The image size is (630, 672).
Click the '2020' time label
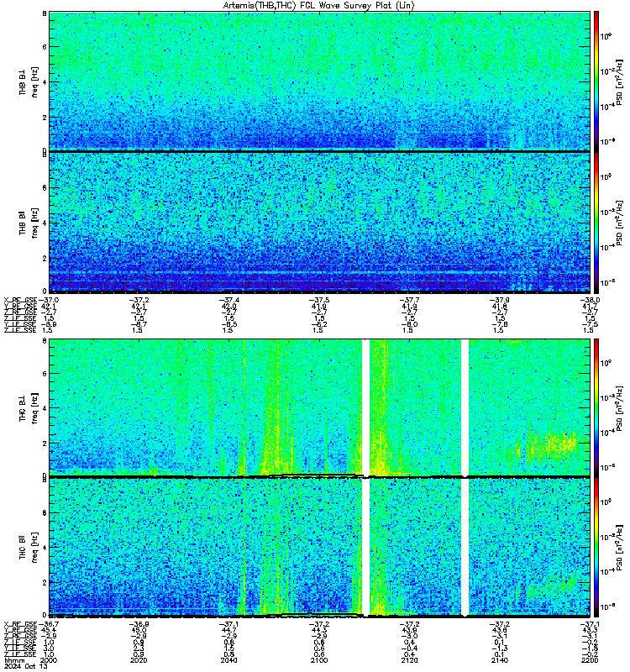[139, 660]
